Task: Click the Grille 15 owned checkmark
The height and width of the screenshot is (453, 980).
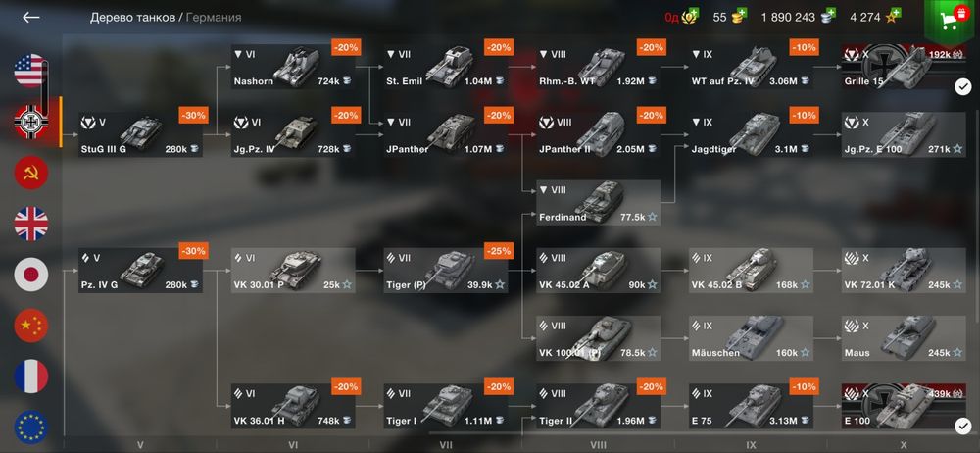Action: click(962, 87)
